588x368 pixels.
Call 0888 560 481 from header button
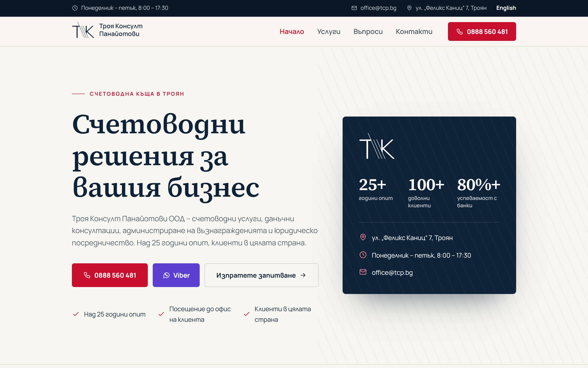tap(482, 31)
